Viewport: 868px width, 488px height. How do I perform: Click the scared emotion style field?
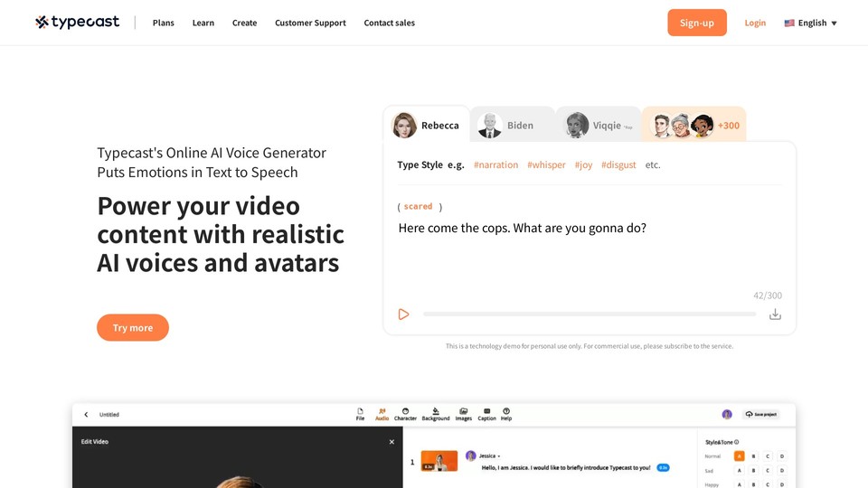pyautogui.click(x=420, y=206)
